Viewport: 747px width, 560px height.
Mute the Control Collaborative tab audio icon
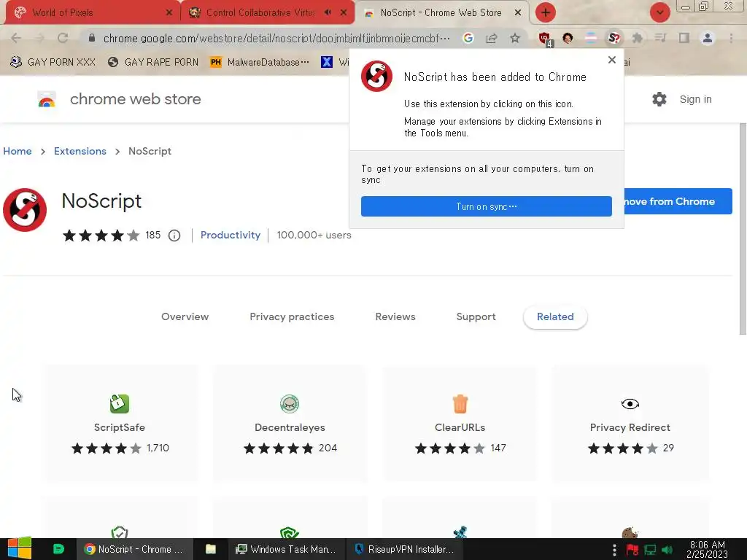coord(328,12)
